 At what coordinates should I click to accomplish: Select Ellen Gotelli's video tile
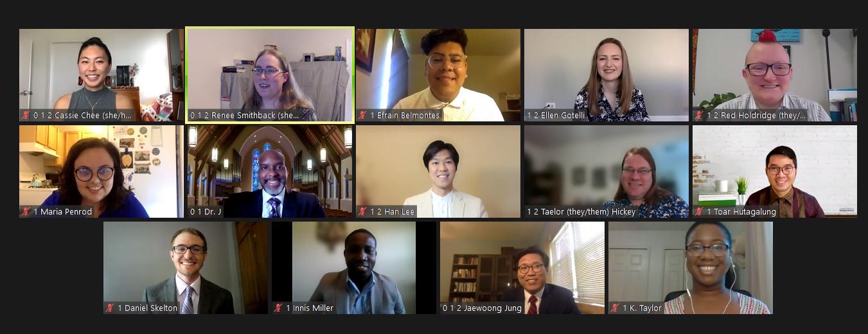[607, 75]
